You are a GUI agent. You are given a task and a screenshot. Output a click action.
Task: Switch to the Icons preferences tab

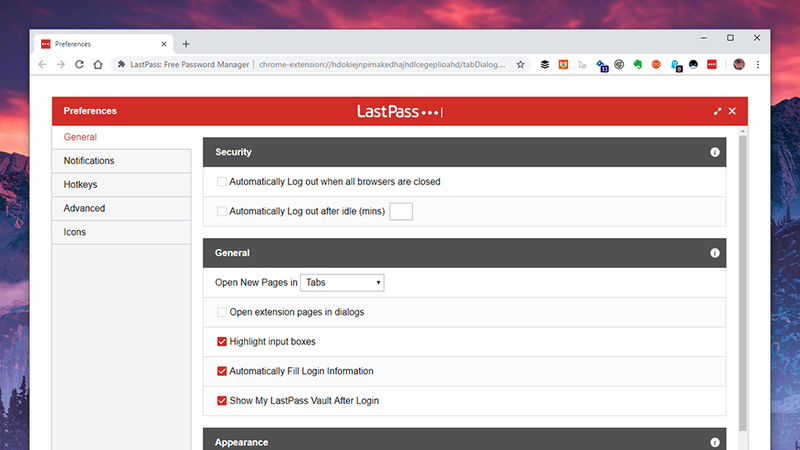pyautogui.click(x=121, y=232)
